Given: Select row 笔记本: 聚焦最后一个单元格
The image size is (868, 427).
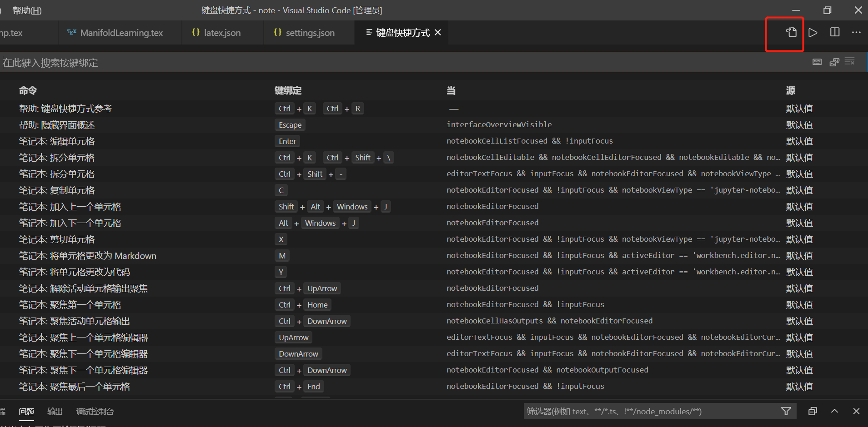Looking at the screenshot, I should point(434,387).
